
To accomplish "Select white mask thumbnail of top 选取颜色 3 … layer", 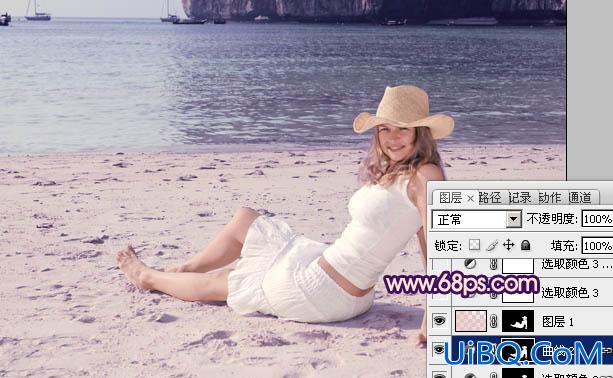I will tap(518, 266).
